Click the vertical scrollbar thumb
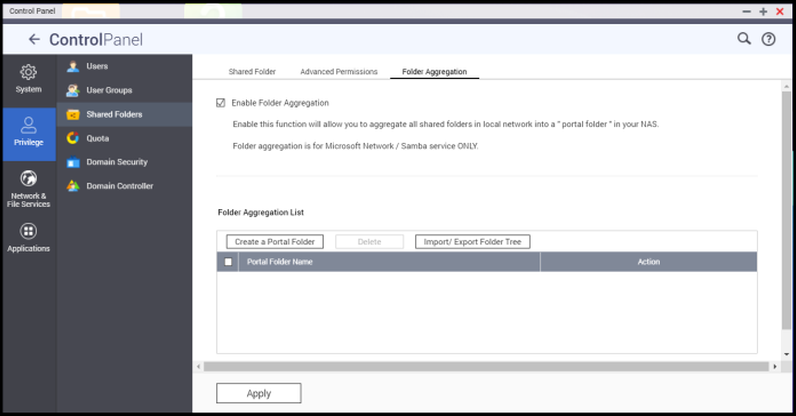The height and width of the screenshot is (416, 796). (x=786, y=210)
